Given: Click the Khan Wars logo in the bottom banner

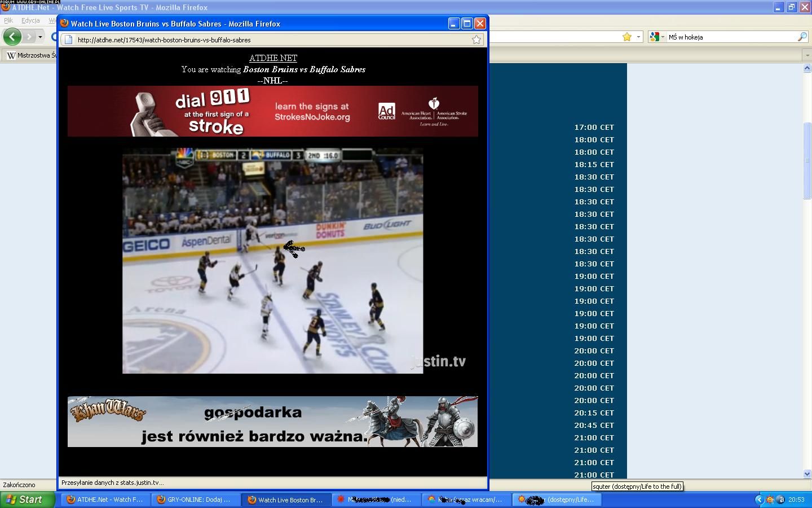Looking at the screenshot, I should [108, 411].
